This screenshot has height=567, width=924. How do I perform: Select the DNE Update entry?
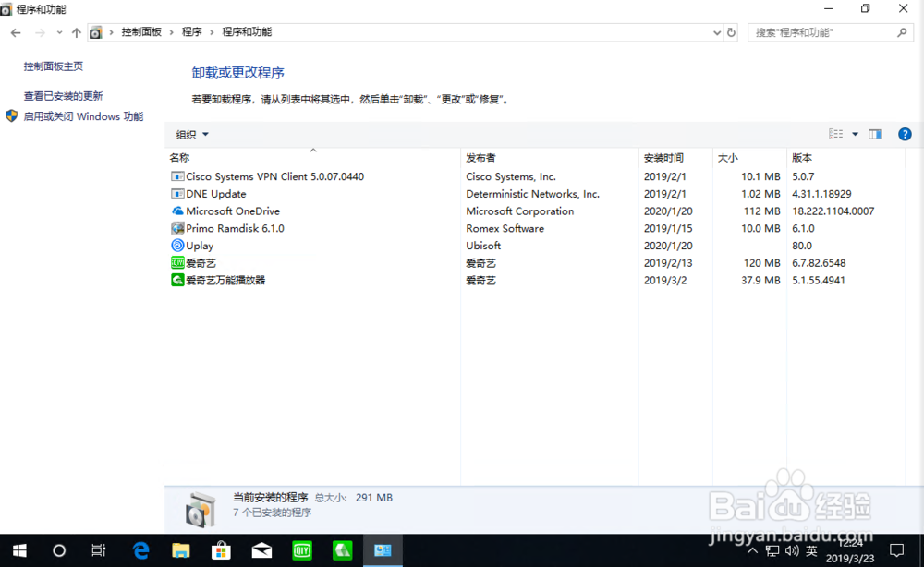[215, 194]
